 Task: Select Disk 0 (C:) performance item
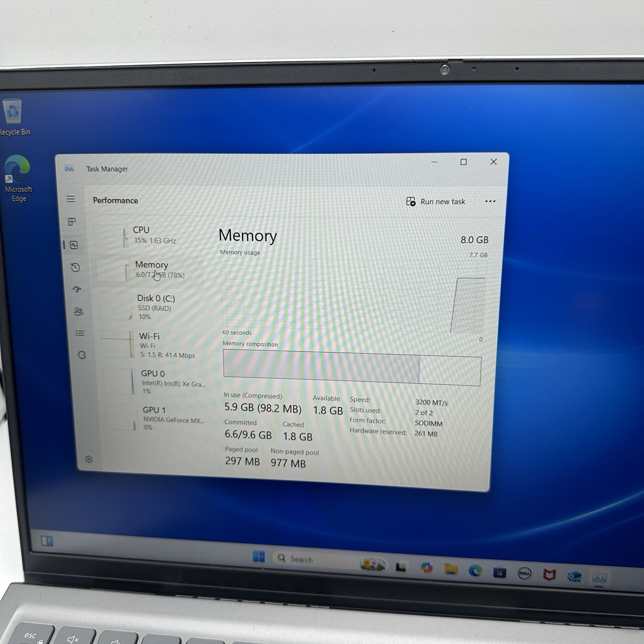(155, 307)
